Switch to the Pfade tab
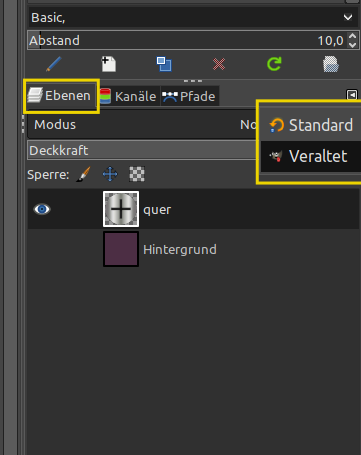This screenshot has width=361, height=455. pyautogui.click(x=189, y=96)
